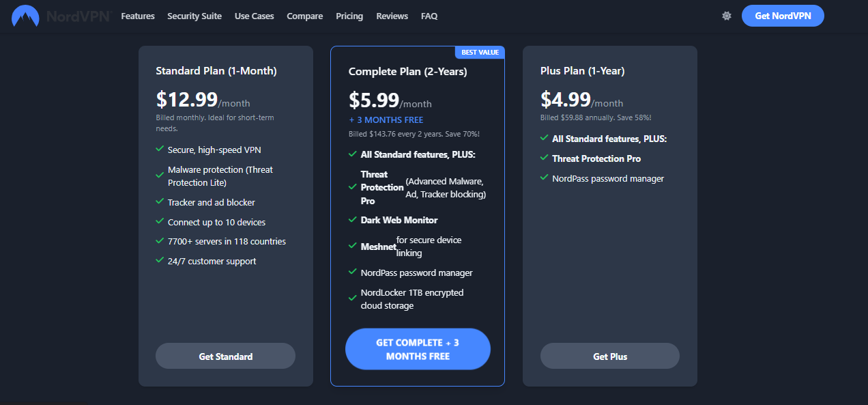Viewport: 868px width, 405px height.
Task: Click "All Standard features, PLUS:" in Plus Plan
Action: coord(609,139)
